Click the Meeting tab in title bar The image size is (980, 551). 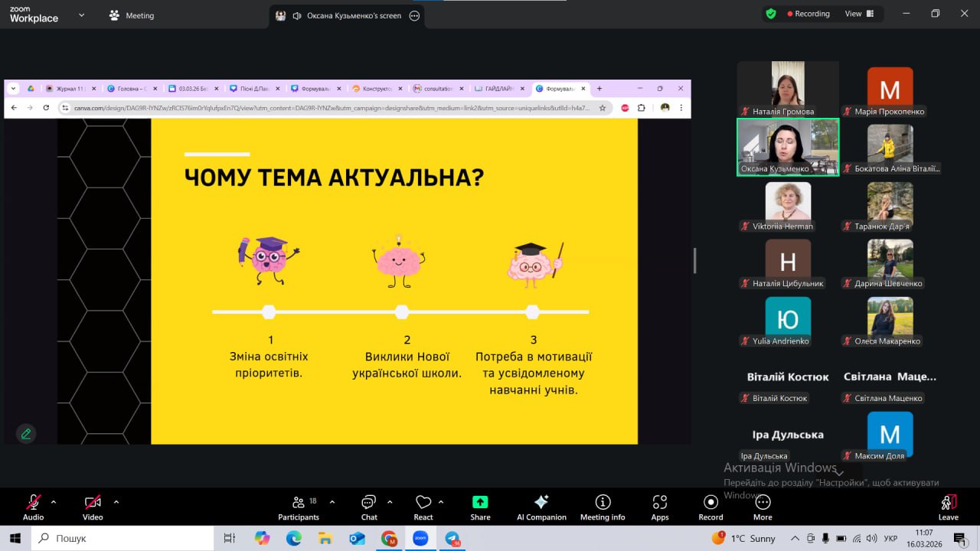pos(132,15)
